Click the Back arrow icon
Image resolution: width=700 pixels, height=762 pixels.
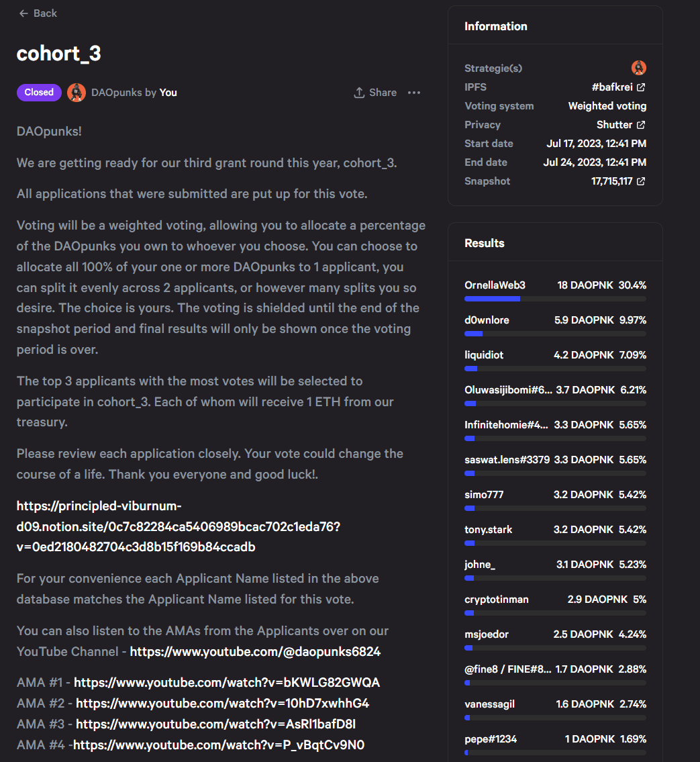click(x=23, y=13)
